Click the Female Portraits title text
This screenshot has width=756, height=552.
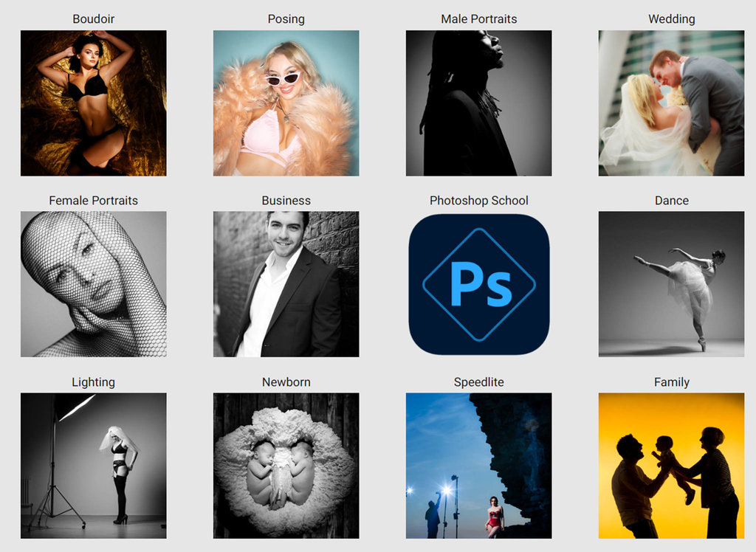94,201
